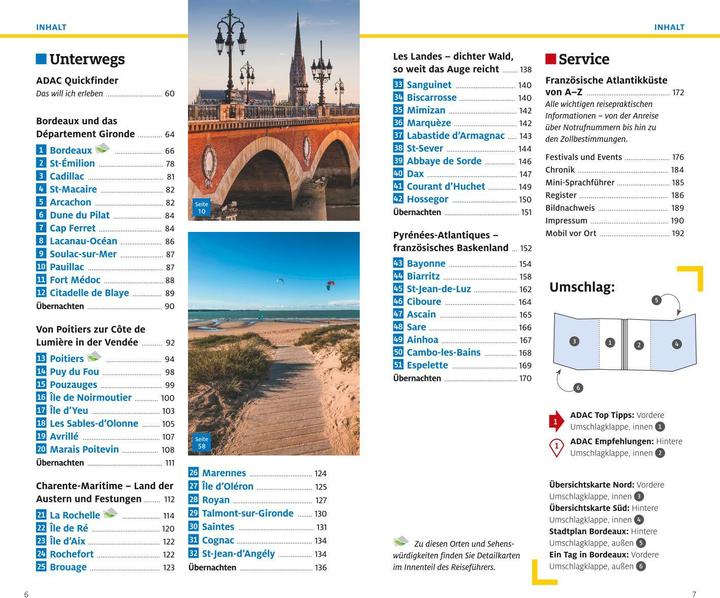
Task: Click the Mini-Sprachführer line
Action: click(614, 182)
